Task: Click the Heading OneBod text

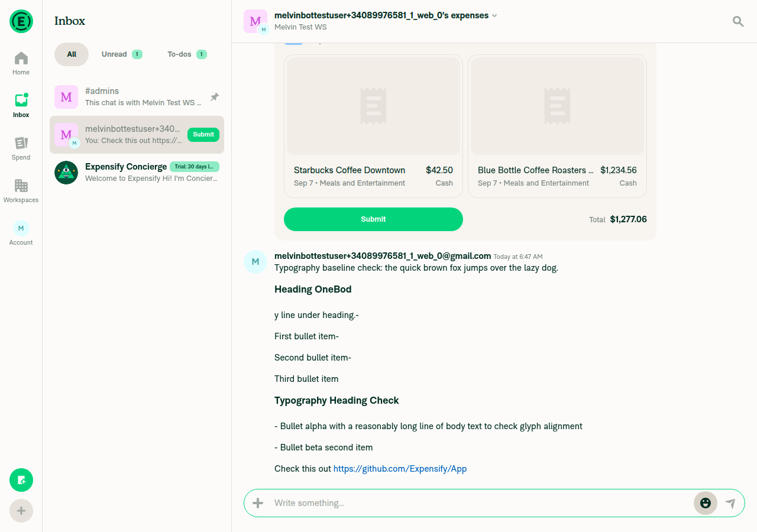Action: pos(313,290)
